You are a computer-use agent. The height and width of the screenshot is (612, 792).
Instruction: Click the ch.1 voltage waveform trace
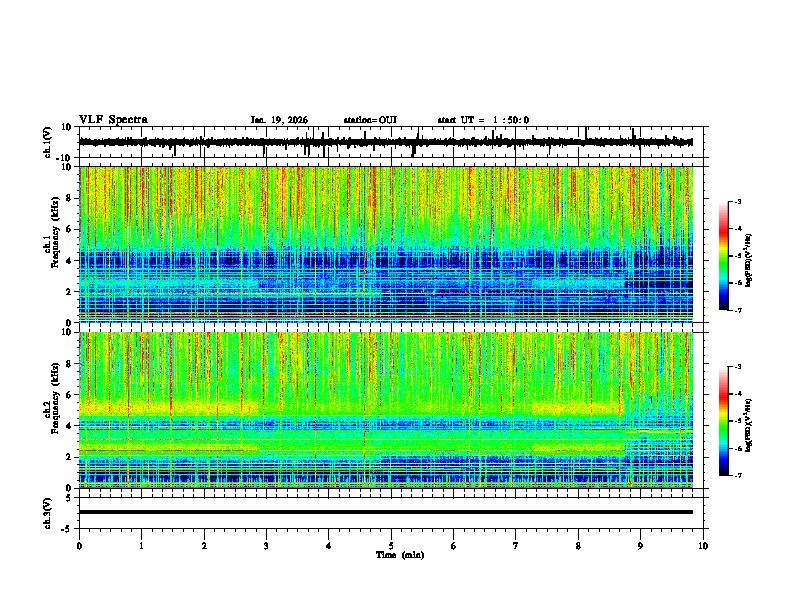(385, 142)
